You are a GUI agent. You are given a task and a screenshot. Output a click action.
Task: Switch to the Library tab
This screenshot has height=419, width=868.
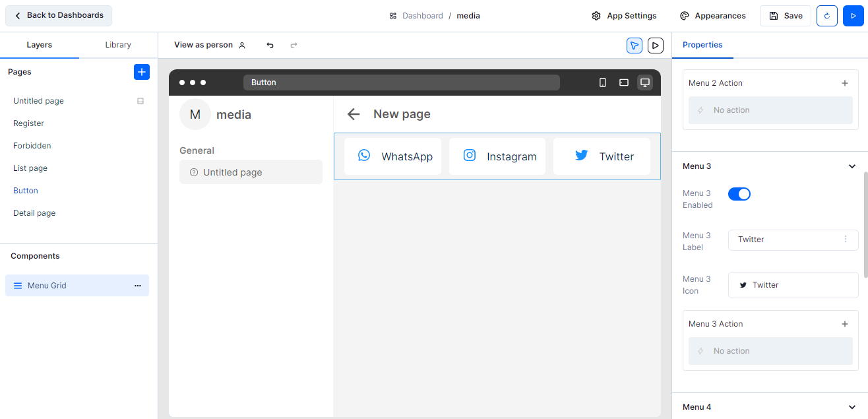click(118, 45)
